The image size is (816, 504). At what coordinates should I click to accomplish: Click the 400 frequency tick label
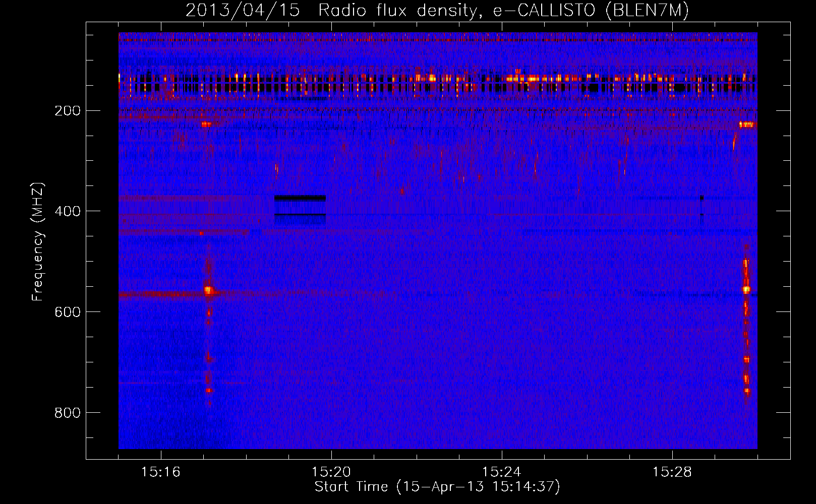[68, 211]
